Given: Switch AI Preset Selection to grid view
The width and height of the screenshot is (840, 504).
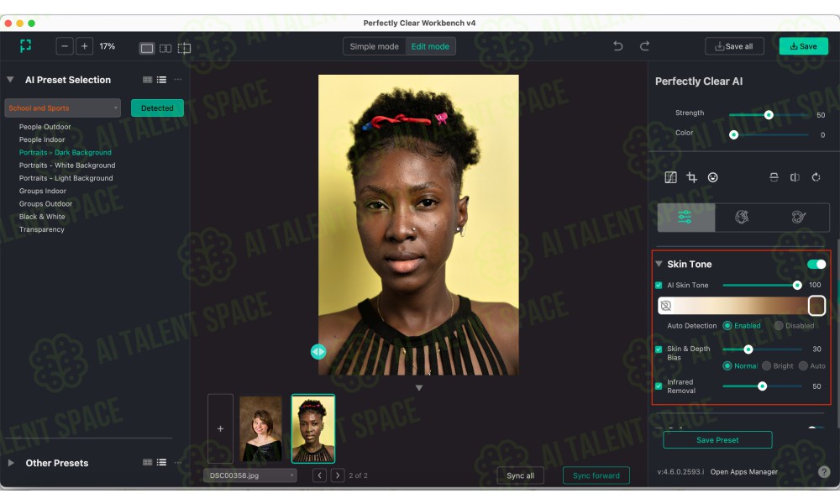Looking at the screenshot, I should tap(147, 80).
